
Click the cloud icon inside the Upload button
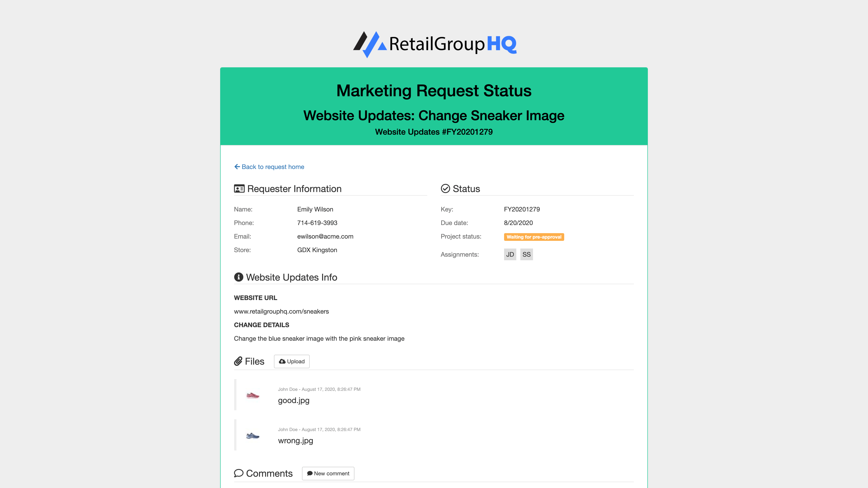(x=282, y=361)
